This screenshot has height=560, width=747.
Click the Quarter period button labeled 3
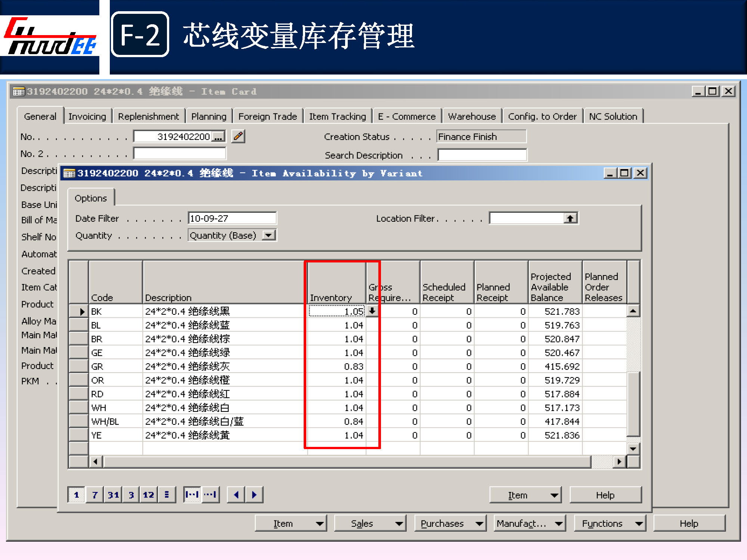click(x=131, y=495)
